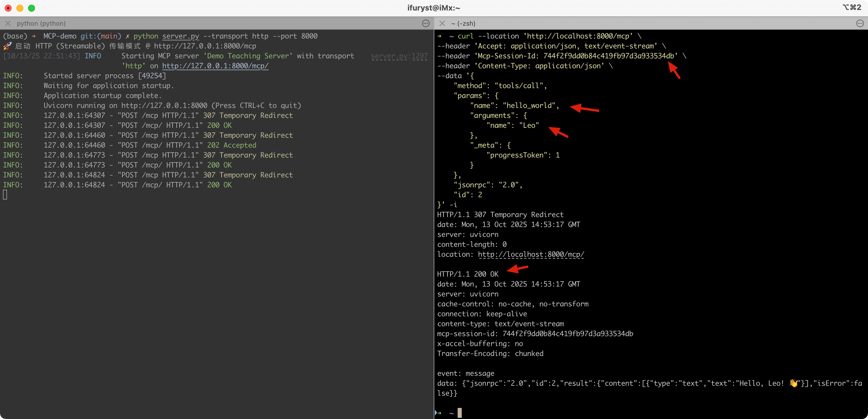Open the server.py:1297 source link
Image resolution: width=868 pixels, height=419 pixels.
[399, 56]
